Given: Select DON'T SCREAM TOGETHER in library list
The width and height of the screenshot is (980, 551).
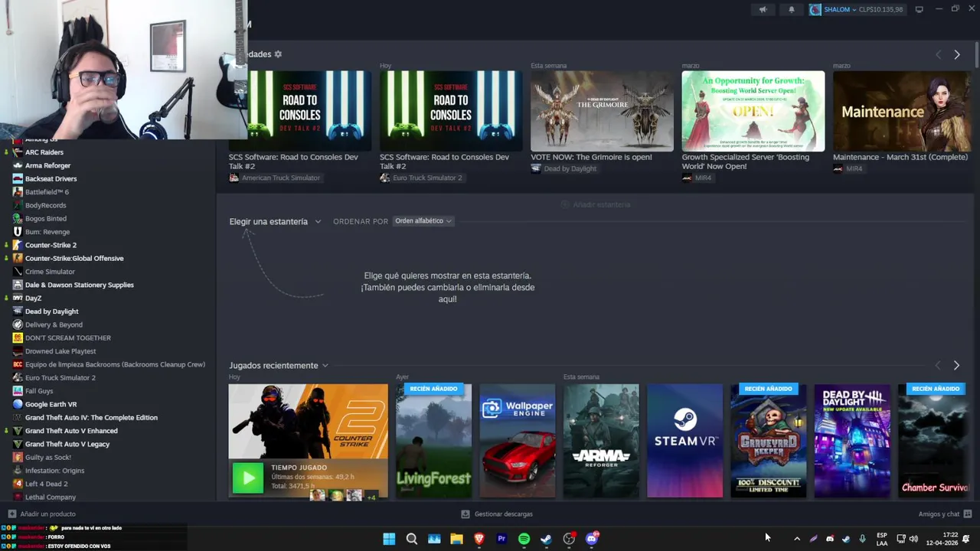Looking at the screenshot, I should (67, 338).
